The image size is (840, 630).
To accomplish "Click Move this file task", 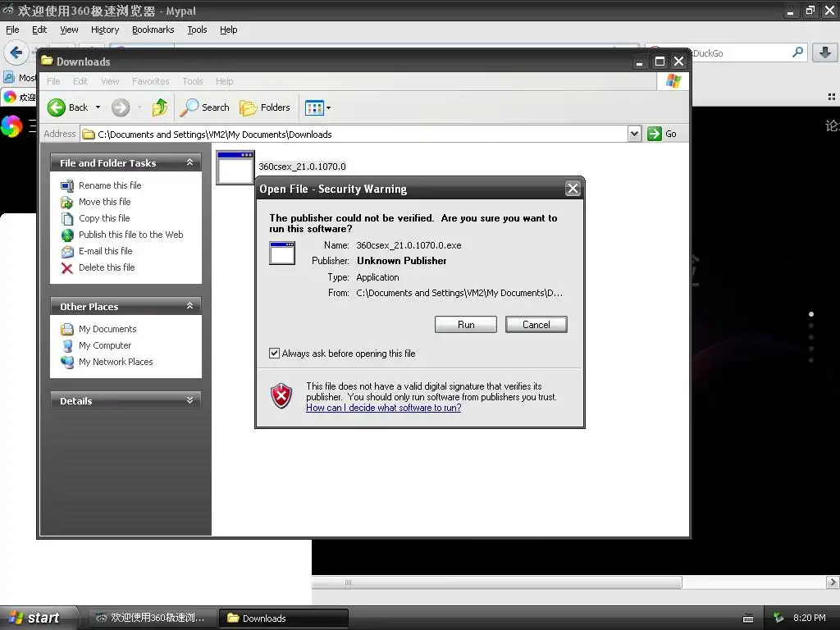I will pyautogui.click(x=104, y=202).
